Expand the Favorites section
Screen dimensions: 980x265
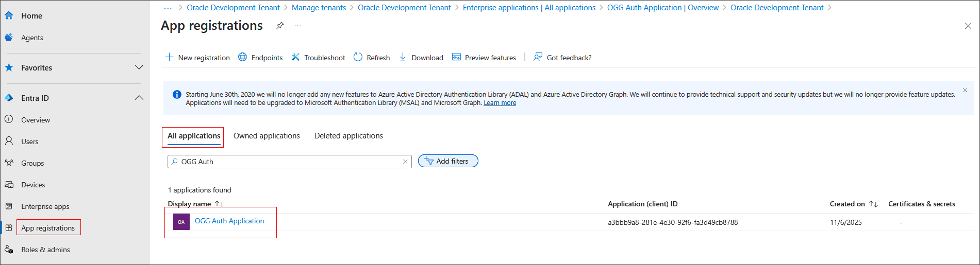[x=139, y=67]
